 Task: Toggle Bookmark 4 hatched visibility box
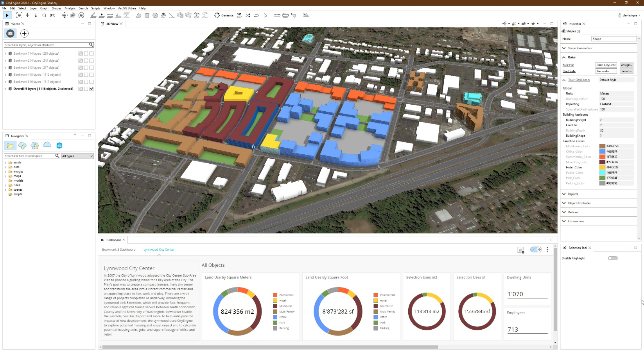[x=80, y=75]
